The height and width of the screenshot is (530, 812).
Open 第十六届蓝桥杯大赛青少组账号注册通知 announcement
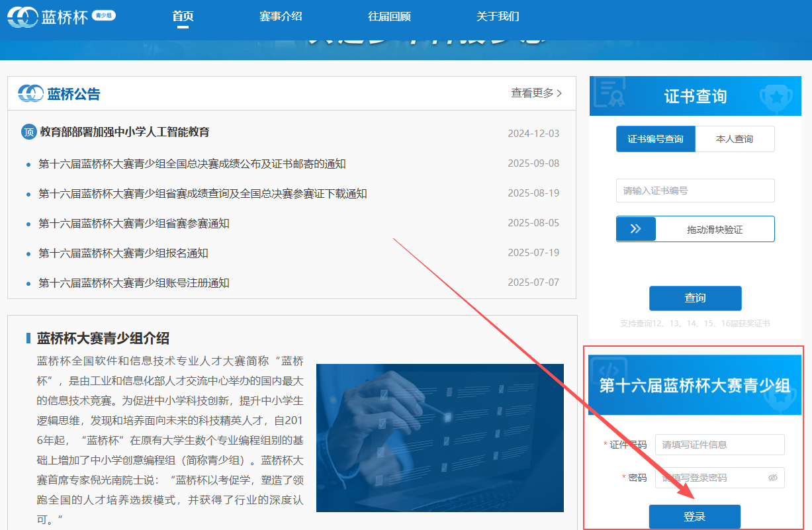pyautogui.click(x=134, y=283)
